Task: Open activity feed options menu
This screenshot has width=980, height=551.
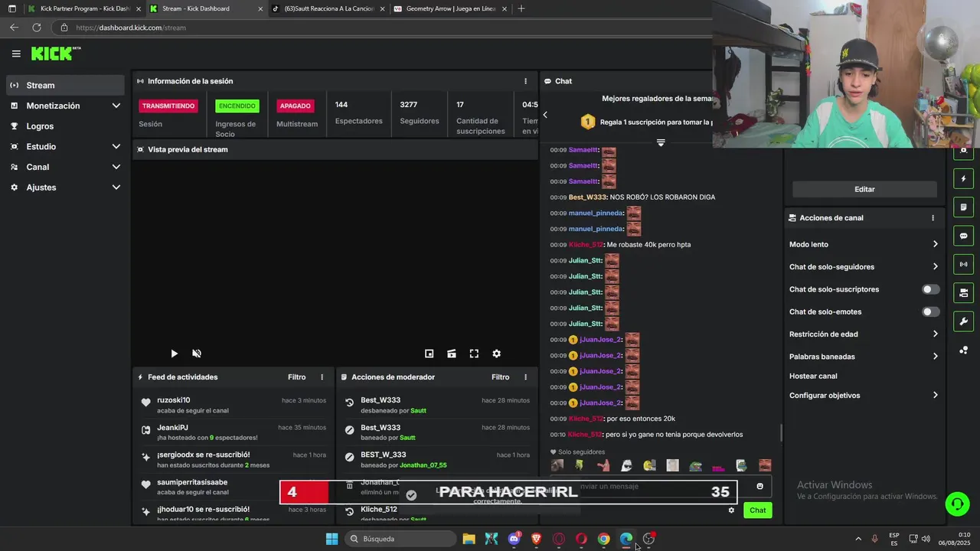Action: click(x=322, y=377)
